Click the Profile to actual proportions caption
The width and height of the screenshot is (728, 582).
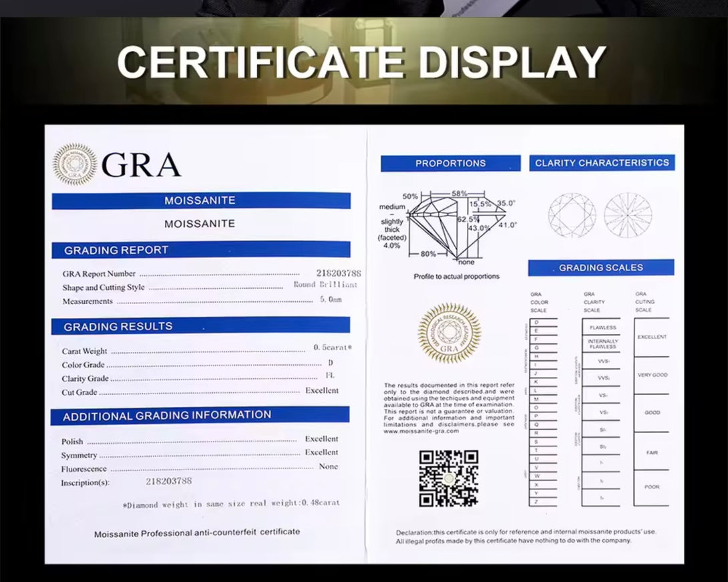[x=456, y=277]
